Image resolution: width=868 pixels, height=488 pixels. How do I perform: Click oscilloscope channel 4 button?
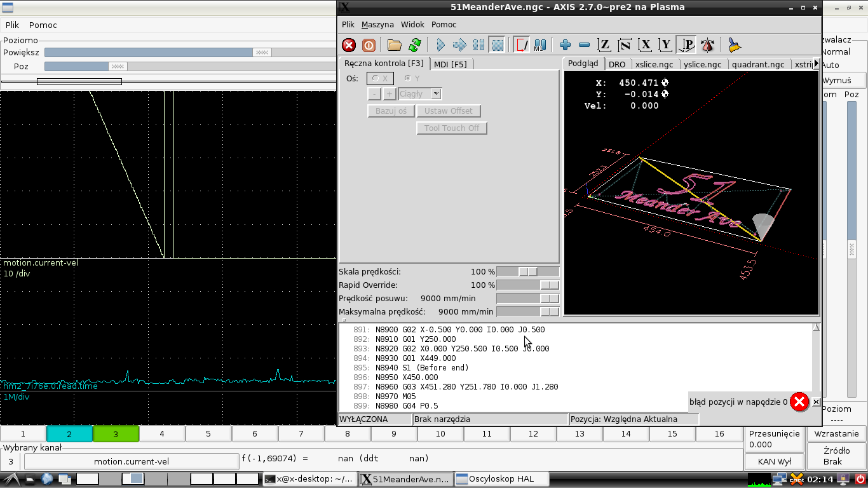pos(162,434)
